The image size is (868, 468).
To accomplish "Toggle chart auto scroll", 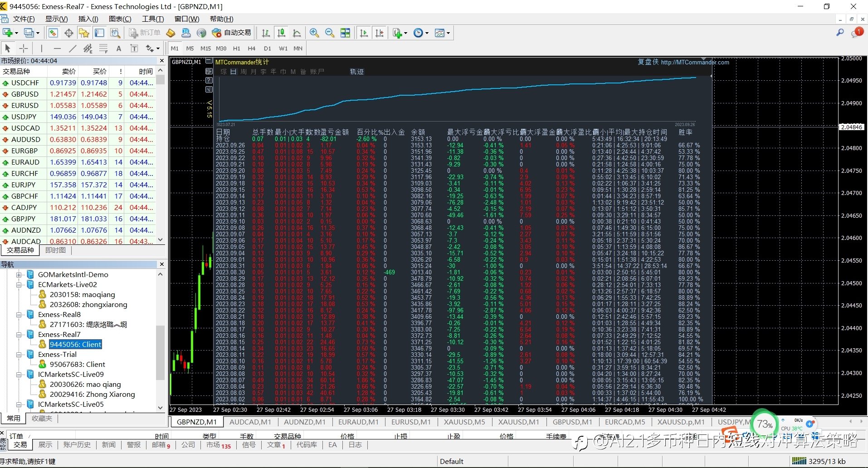I will (364, 33).
